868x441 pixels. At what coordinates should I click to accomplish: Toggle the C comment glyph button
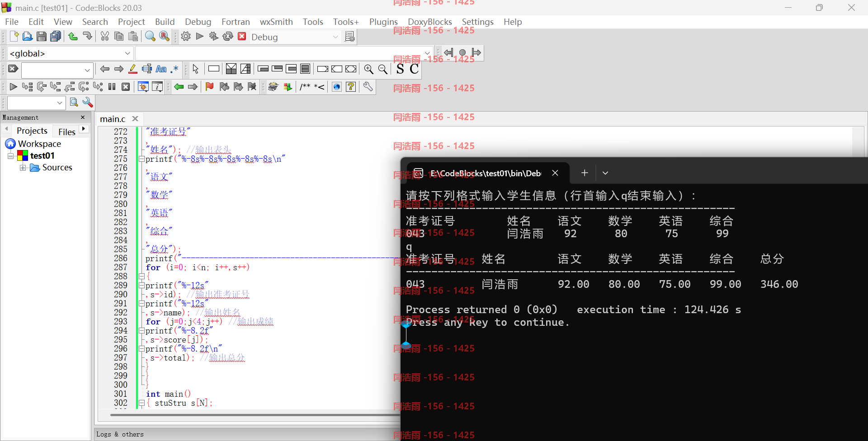[x=414, y=69]
